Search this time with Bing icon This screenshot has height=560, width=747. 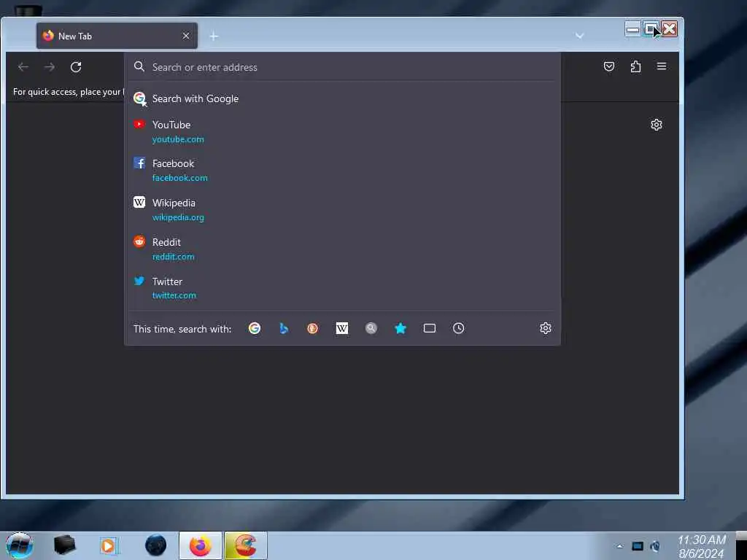[284, 328]
